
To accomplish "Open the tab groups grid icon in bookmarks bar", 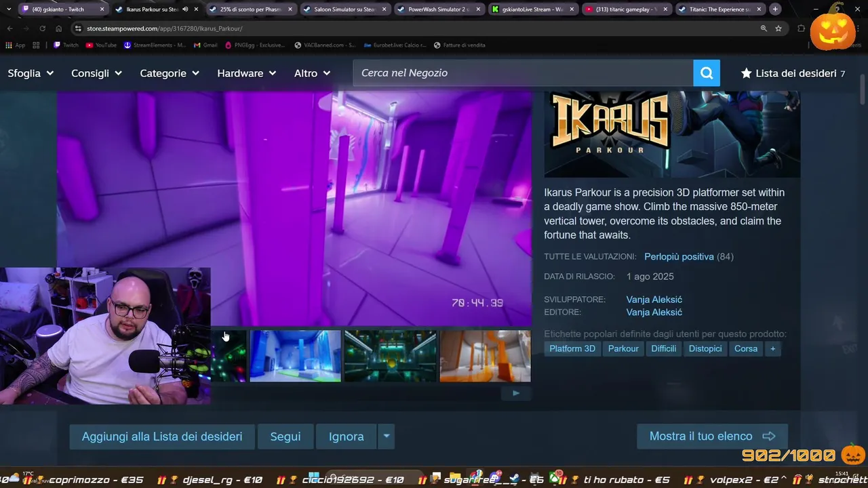I will point(36,45).
